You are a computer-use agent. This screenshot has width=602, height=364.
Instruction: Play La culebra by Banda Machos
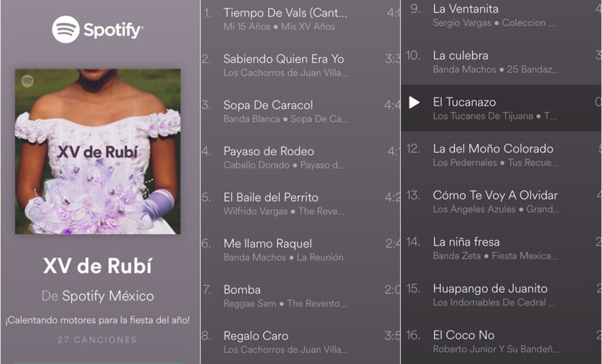(501, 62)
